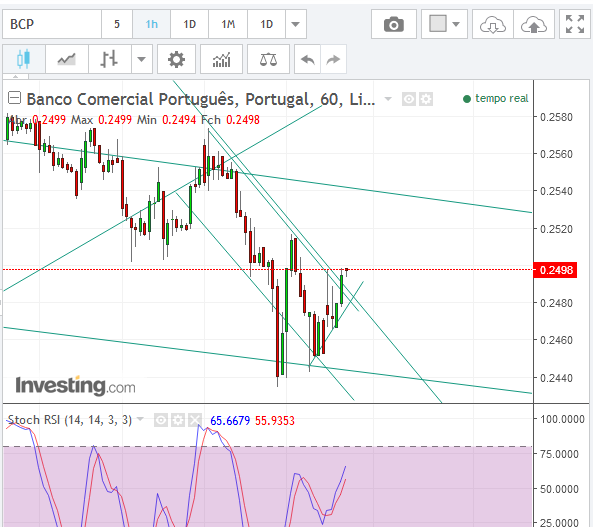Click the tempo real status indicator

[495, 98]
